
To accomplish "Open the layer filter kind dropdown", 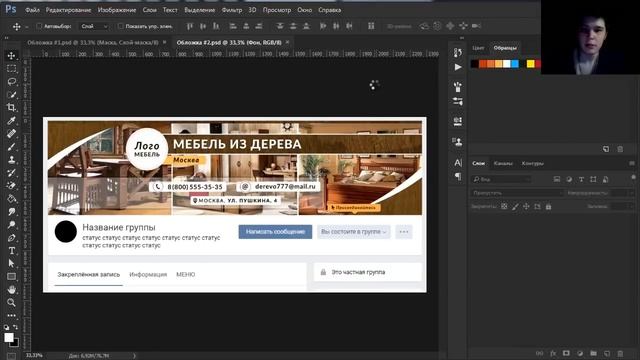I will pos(502,179).
